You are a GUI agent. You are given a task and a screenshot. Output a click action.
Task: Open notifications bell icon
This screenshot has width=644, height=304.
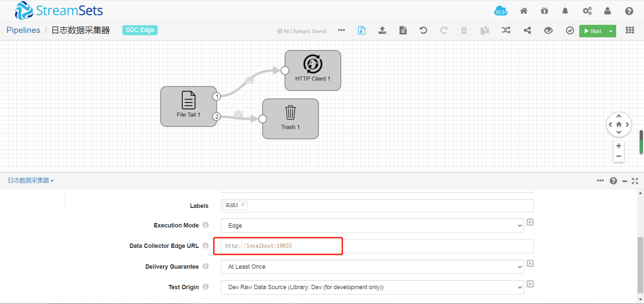click(565, 11)
